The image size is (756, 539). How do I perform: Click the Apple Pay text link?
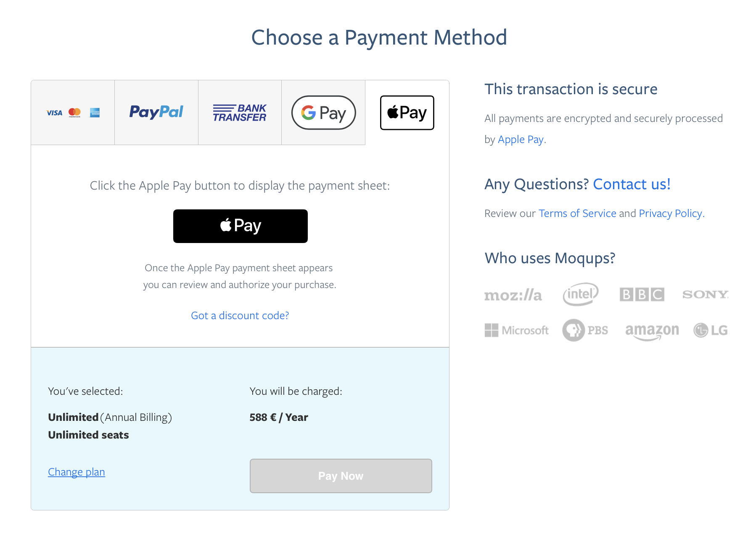click(x=521, y=139)
